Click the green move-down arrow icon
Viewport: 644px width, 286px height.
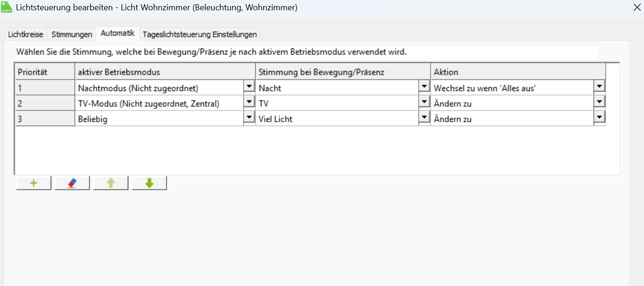(x=149, y=183)
